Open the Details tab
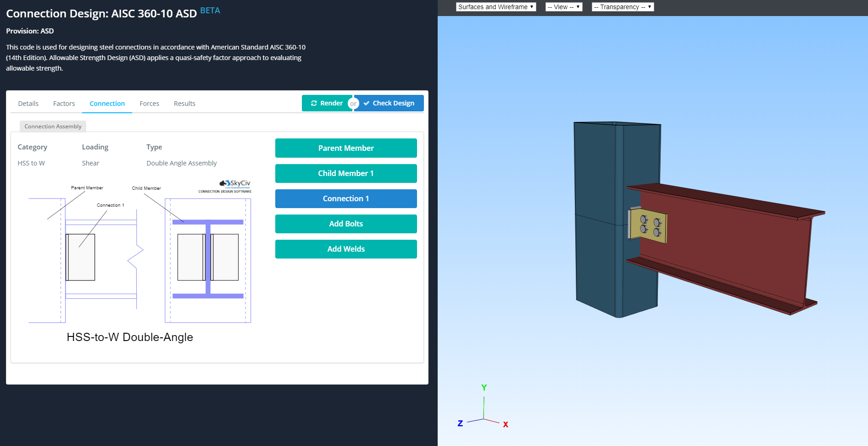Screen dimensions: 868x446 (28, 104)
